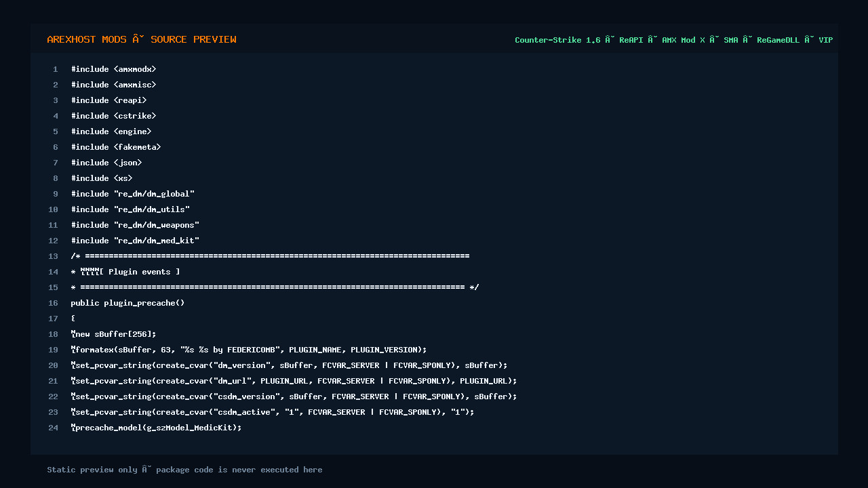Click the '[ Plugin events ]' comment

125,272
